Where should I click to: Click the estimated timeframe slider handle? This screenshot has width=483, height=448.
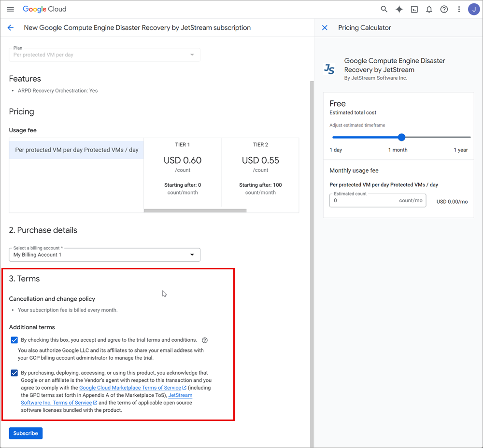pos(401,137)
